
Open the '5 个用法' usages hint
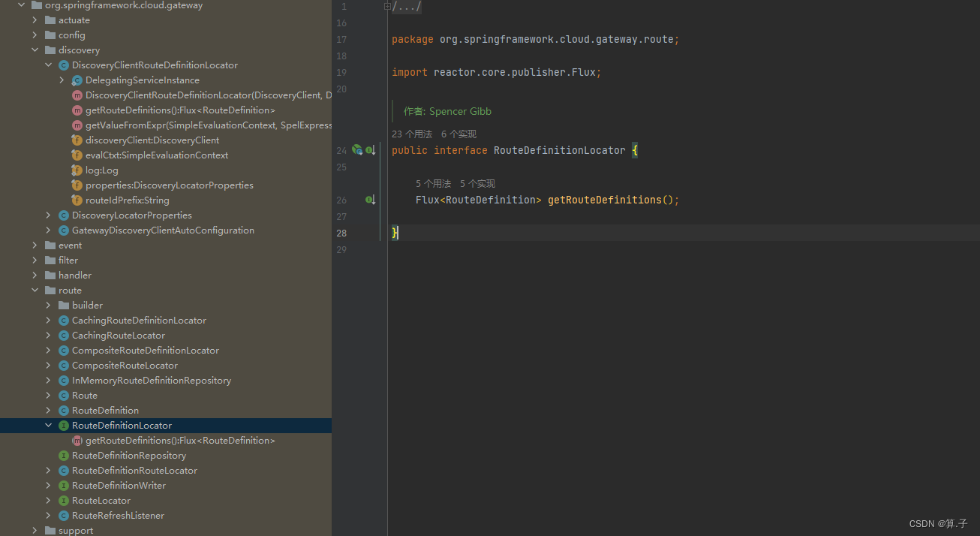point(433,184)
